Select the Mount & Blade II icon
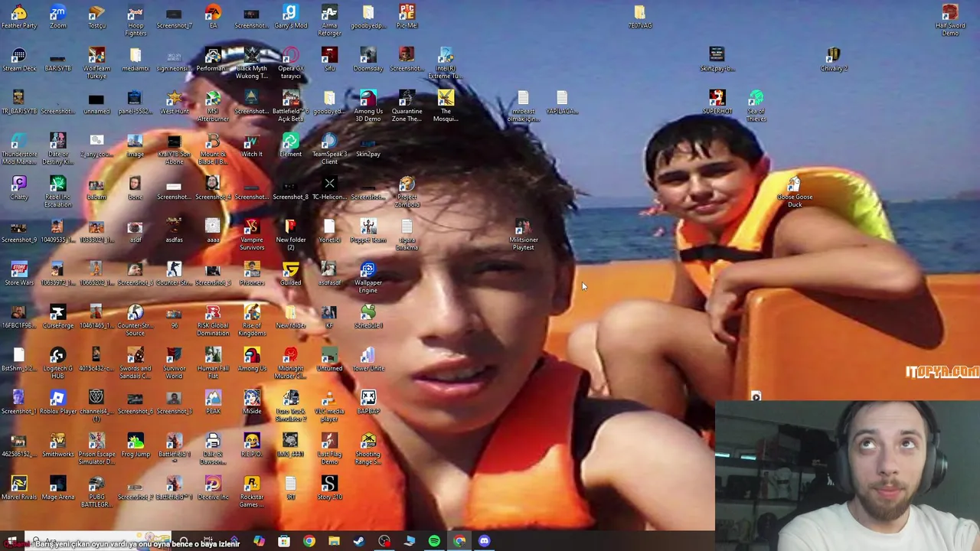The image size is (980, 551). click(x=213, y=149)
